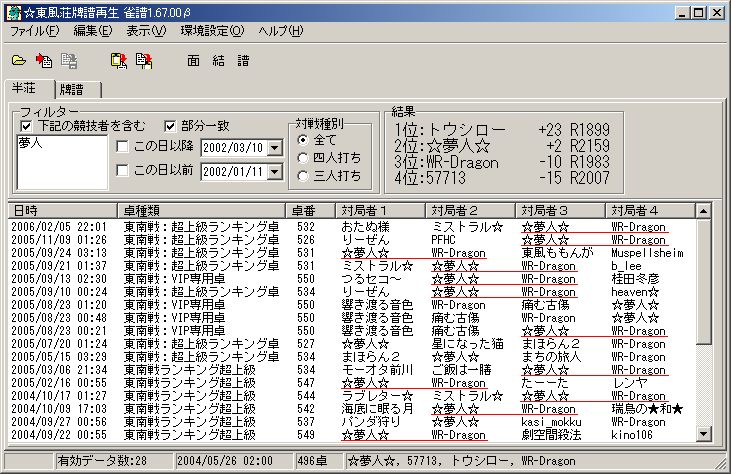
Task: Click the red-arrow document import icon
Action: click(x=44, y=60)
